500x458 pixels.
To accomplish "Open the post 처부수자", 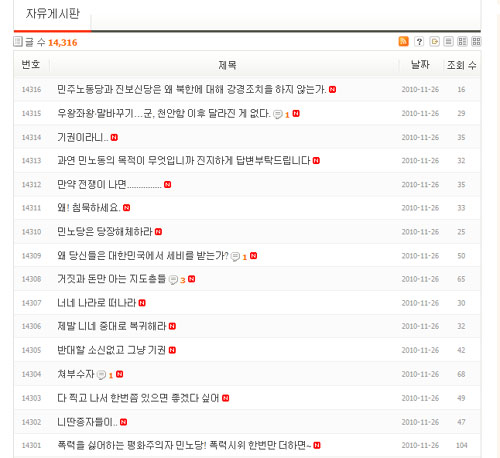I will click(x=76, y=374).
